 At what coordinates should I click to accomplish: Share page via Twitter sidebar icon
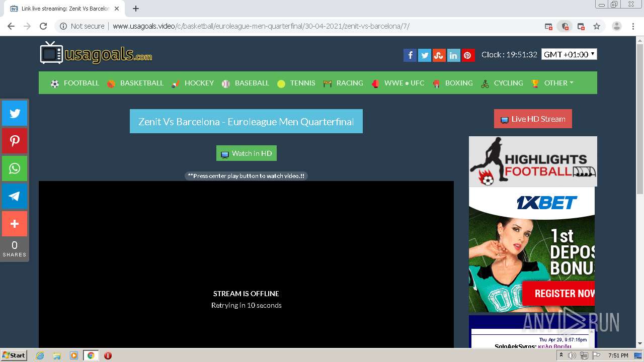tap(15, 113)
